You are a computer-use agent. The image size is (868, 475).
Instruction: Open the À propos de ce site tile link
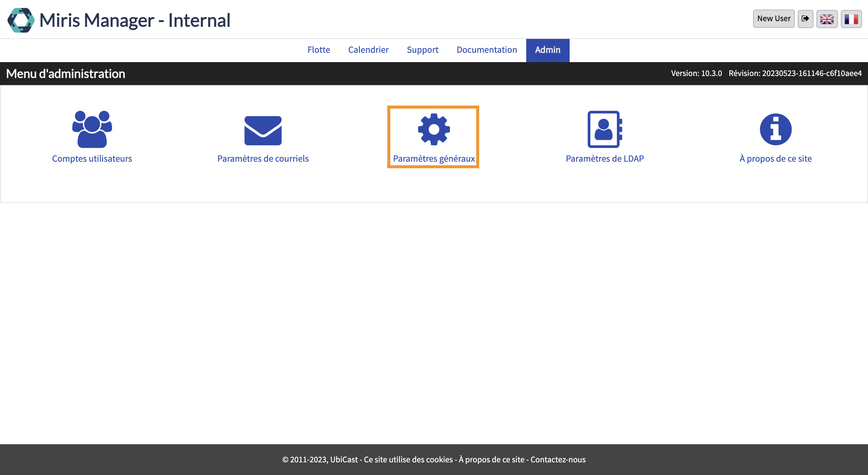[776, 158]
